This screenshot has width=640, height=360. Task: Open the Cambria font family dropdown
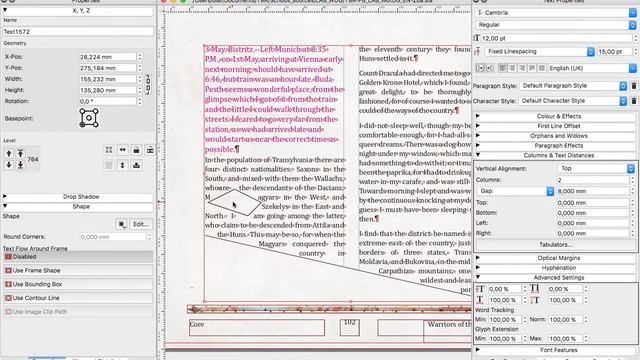click(556, 13)
